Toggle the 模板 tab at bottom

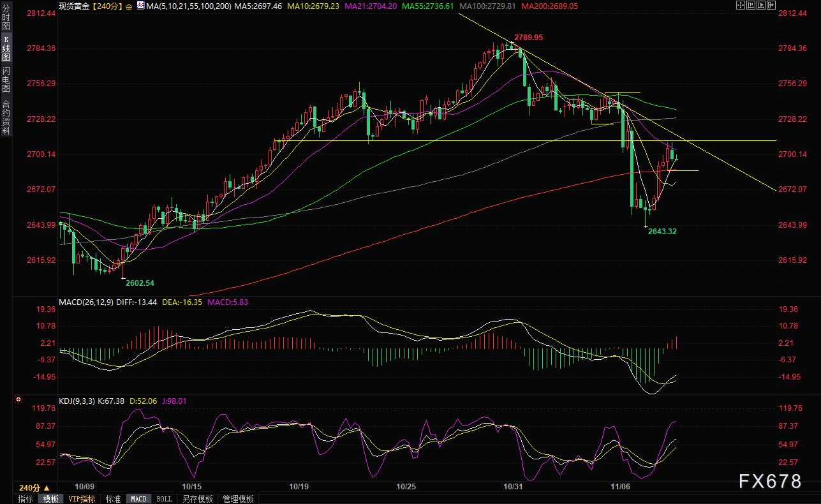point(51,499)
